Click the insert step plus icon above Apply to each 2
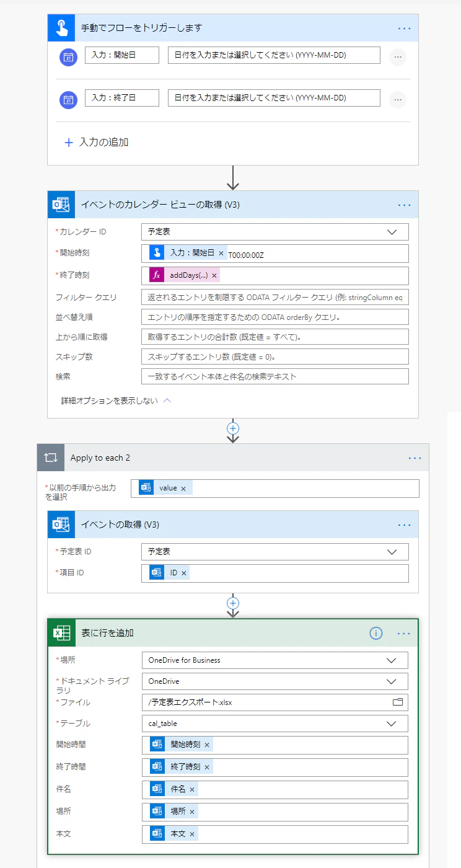The width and height of the screenshot is (461, 868). 232,428
